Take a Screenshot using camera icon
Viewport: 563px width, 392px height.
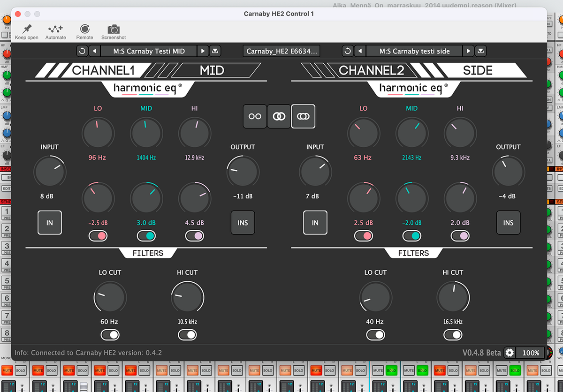pos(114,29)
